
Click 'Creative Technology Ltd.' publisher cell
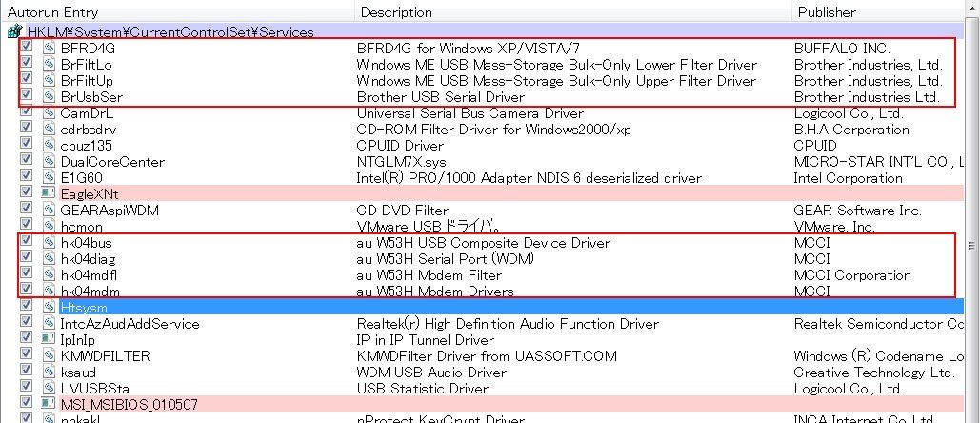tap(874, 373)
